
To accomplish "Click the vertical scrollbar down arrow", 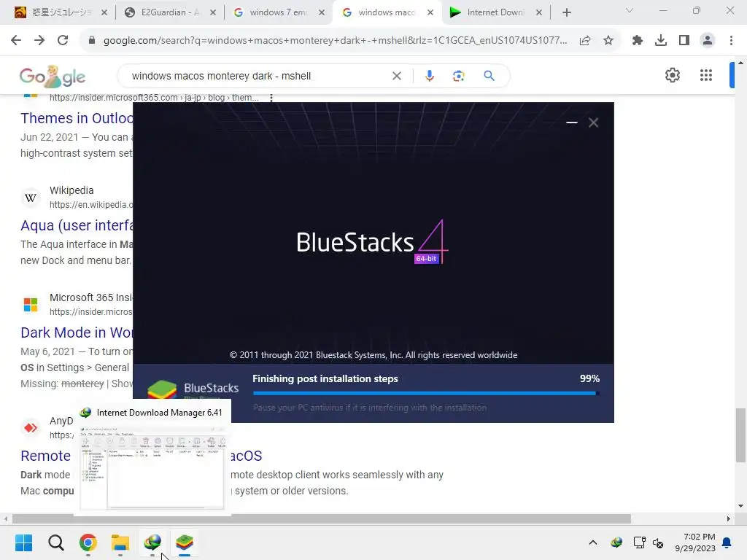I will (740, 506).
